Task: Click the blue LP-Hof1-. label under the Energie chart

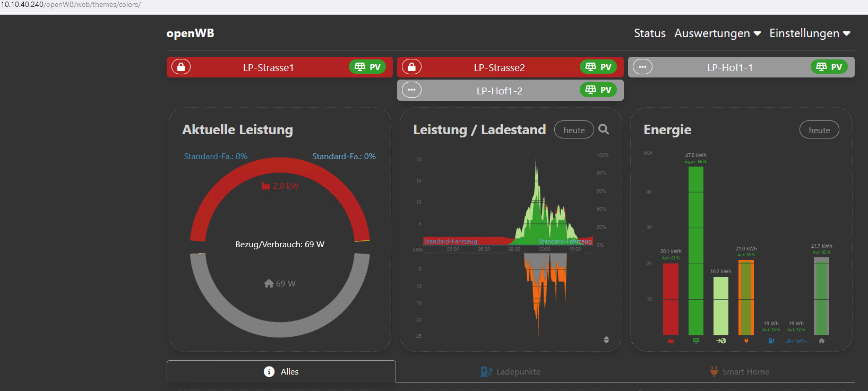Action: (x=796, y=341)
